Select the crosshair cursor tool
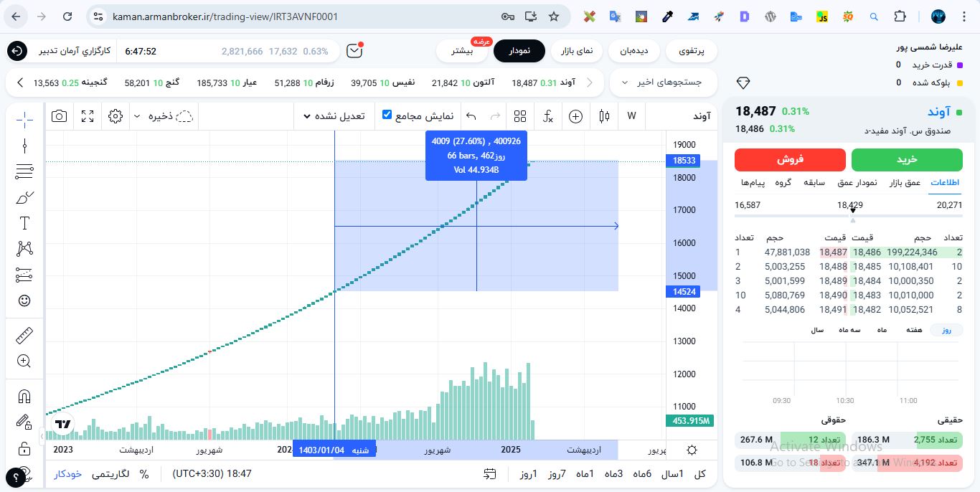 pos(24,119)
